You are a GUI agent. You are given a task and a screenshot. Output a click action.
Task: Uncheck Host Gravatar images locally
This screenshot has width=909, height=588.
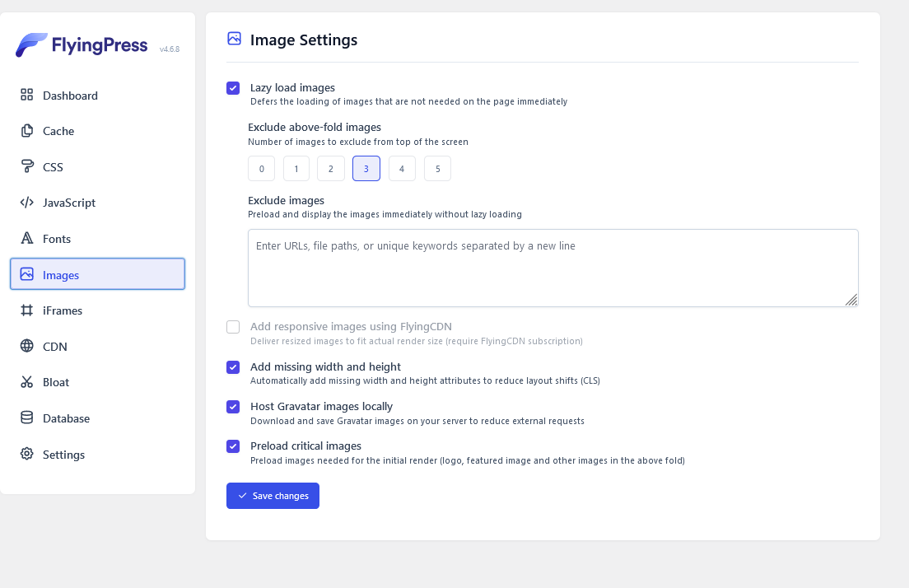[233, 407]
